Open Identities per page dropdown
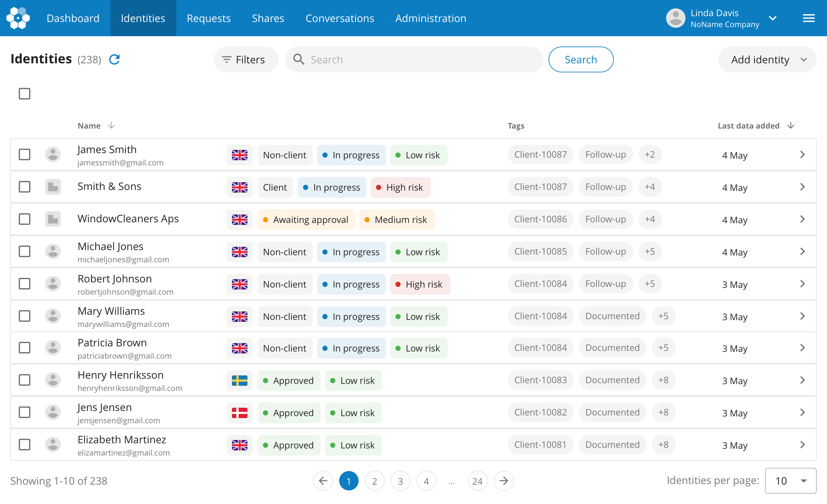827x504 pixels. pyautogui.click(x=790, y=480)
